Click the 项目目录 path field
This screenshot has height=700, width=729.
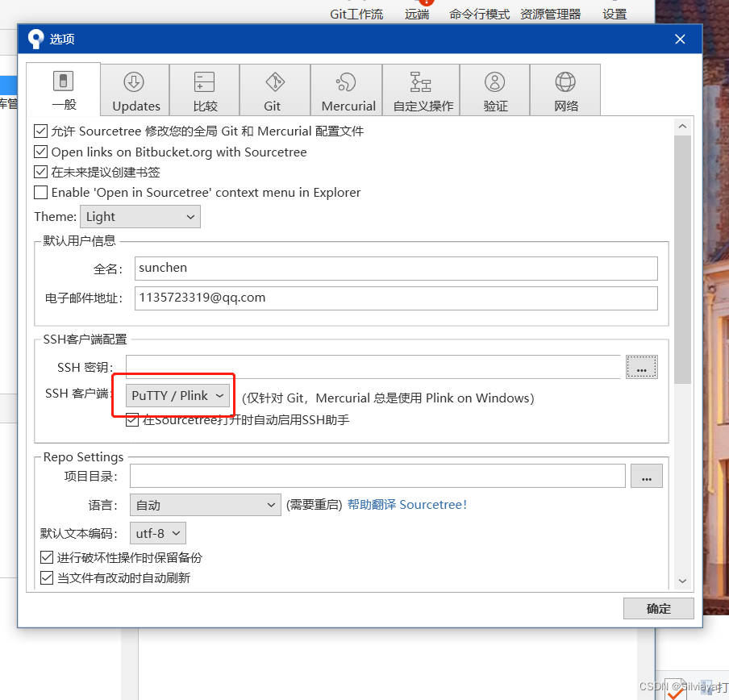coord(377,476)
